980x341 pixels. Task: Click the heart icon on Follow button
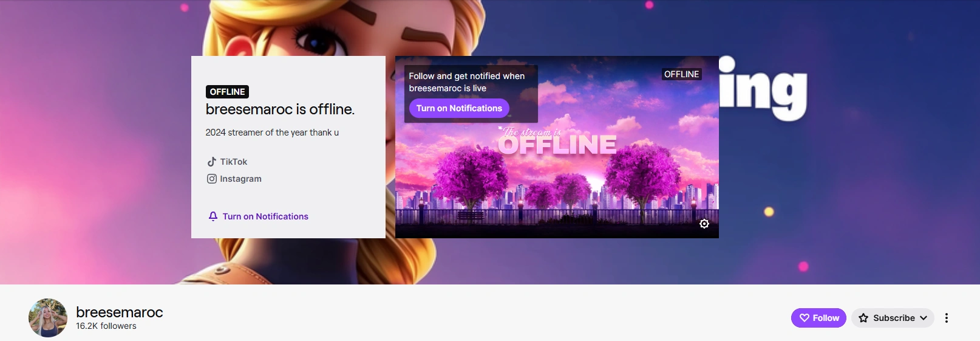click(805, 318)
